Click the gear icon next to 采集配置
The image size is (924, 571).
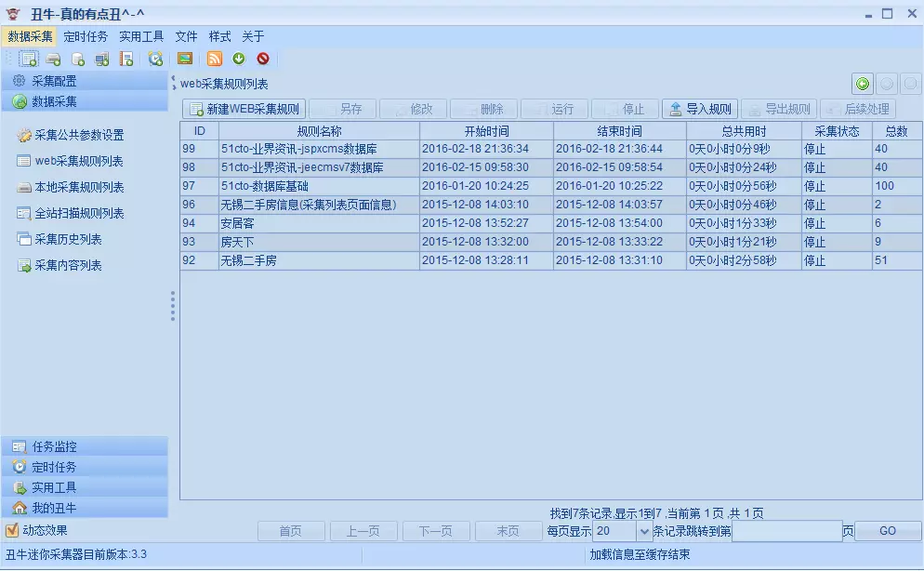click(19, 81)
